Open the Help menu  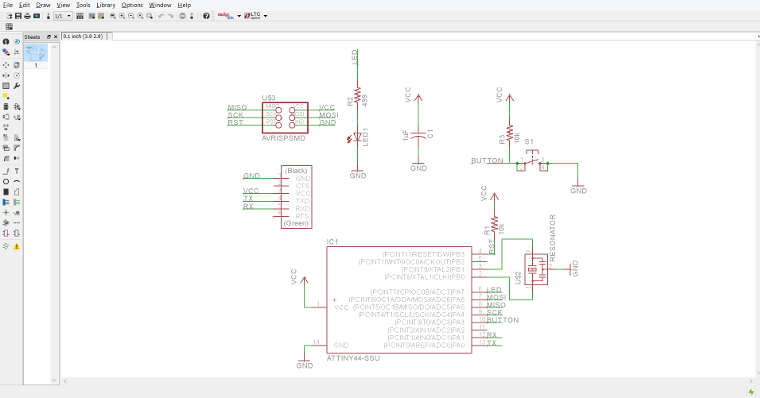tap(184, 5)
